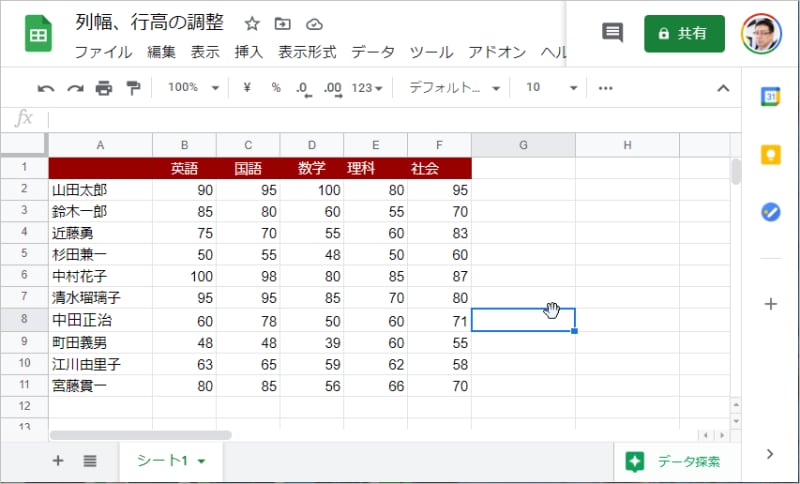Open the comment history icon
Screen dimensions: 800x484
[612, 33]
